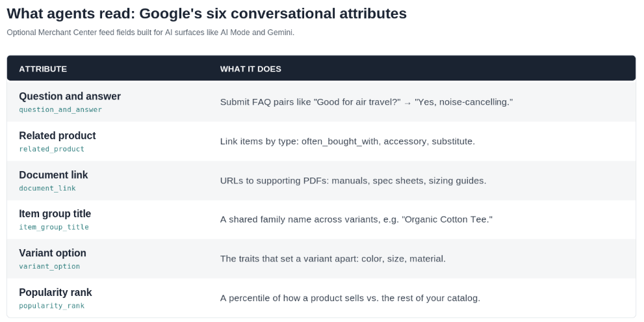644x322 pixels.
Task: Click the variant_option code label
Action: point(49,267)
